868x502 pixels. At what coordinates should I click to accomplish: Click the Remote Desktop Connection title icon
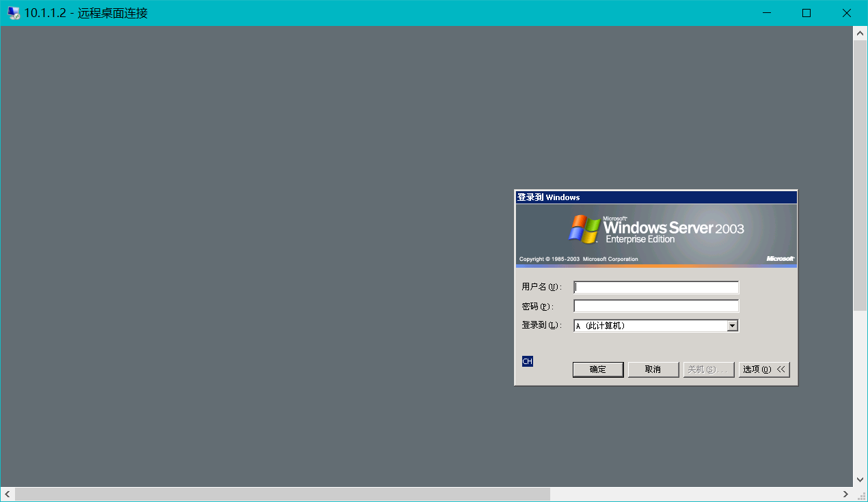[x=14, y=13]
